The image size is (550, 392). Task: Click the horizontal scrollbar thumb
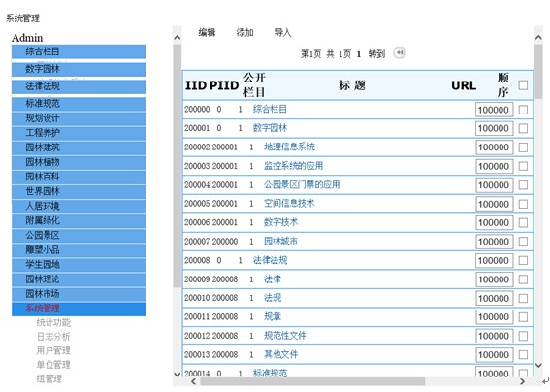point(312,381)
